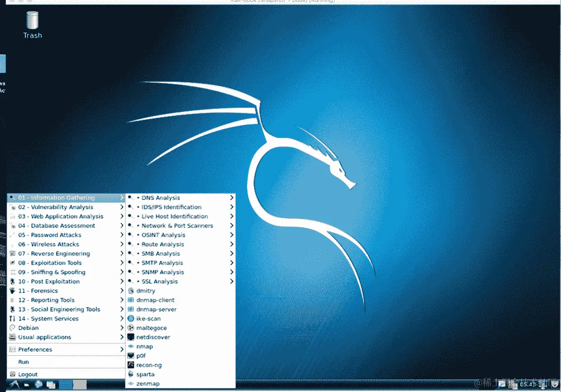Click the small white icon right of the Kali menu button
561x392 pixels.
click(x=26, y=385)
